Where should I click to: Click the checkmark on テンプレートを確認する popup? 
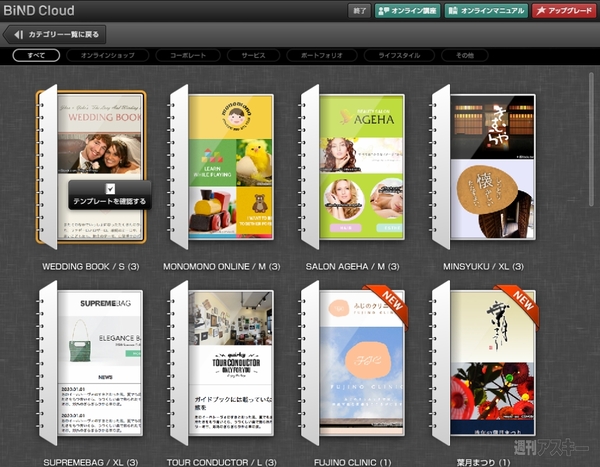click(x=110, y=188)
